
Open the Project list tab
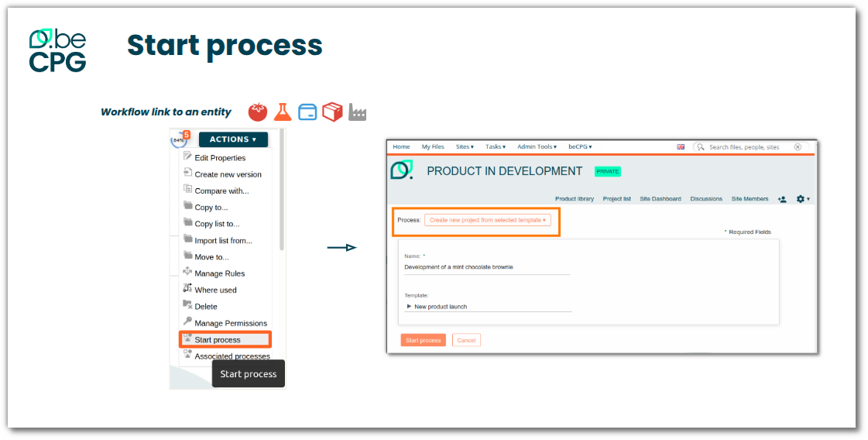(x=617, y=199)
